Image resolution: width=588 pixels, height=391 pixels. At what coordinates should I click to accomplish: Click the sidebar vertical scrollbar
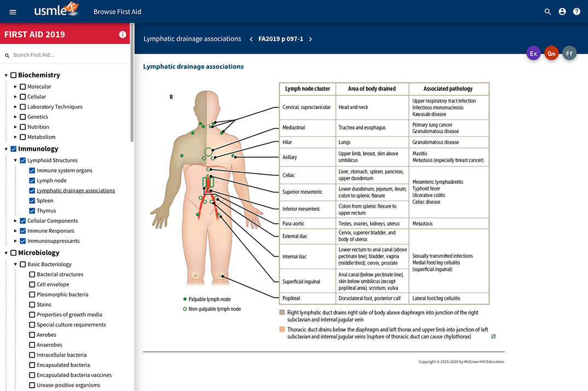132,83
